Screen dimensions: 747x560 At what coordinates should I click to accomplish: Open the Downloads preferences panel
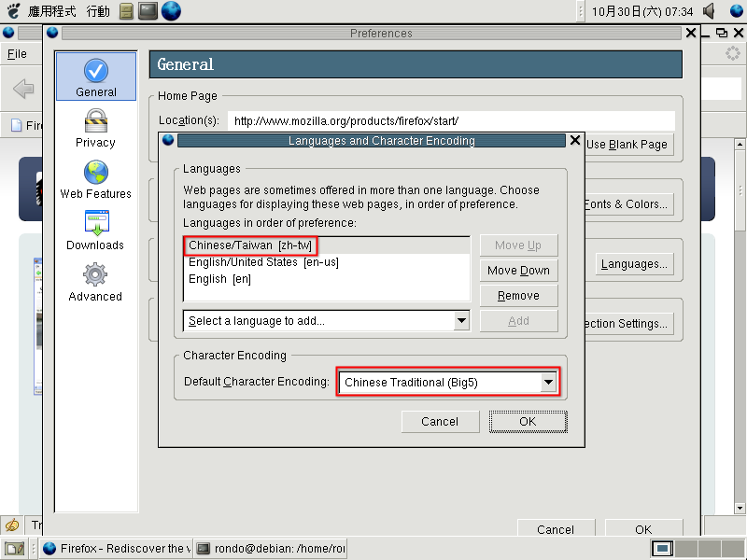click(95, 231)
